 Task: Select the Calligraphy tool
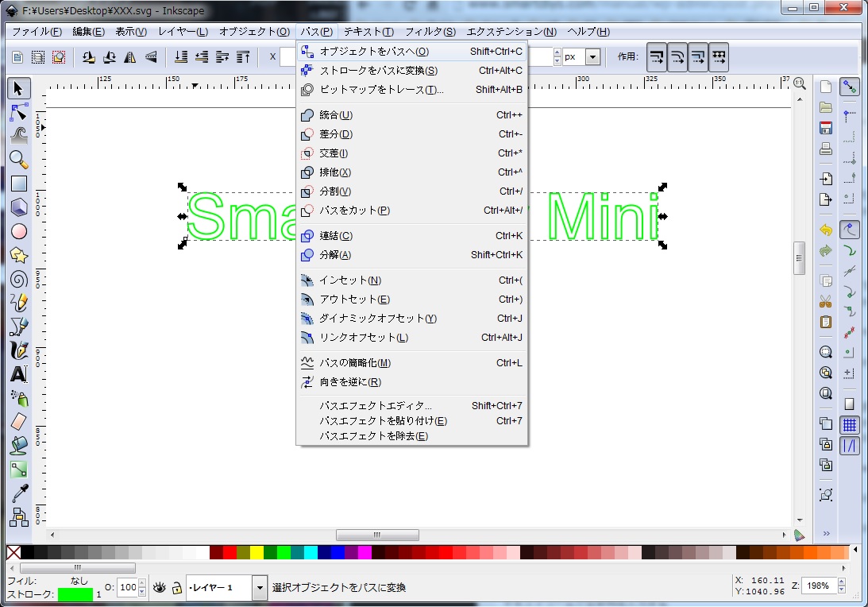[19, 350]
